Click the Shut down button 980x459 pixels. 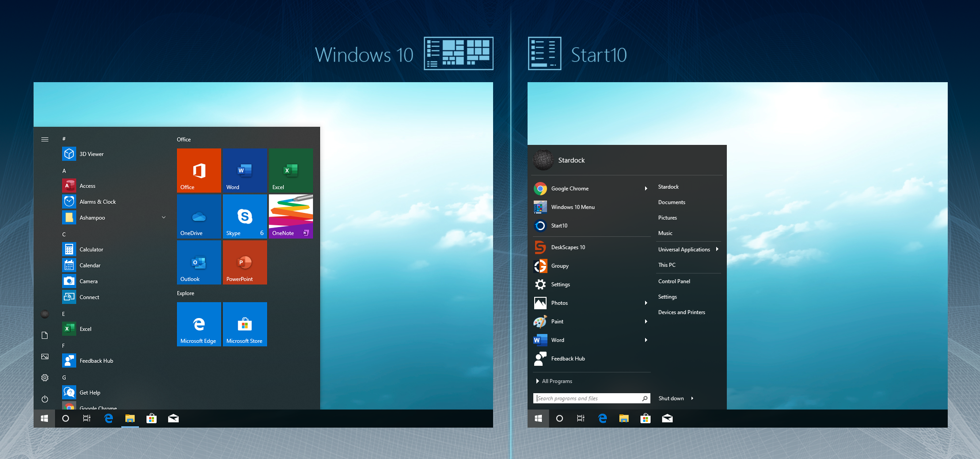tap(671, 398)
